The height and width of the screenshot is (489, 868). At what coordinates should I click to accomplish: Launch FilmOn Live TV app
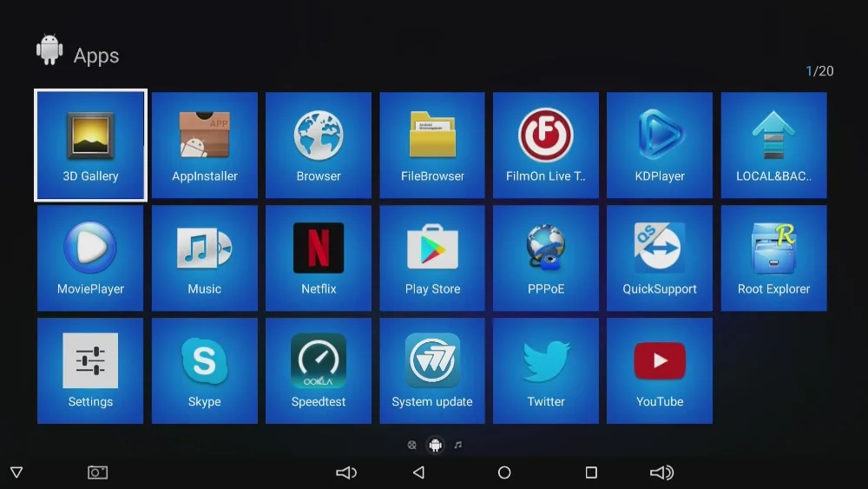click(x=546, y=145)
